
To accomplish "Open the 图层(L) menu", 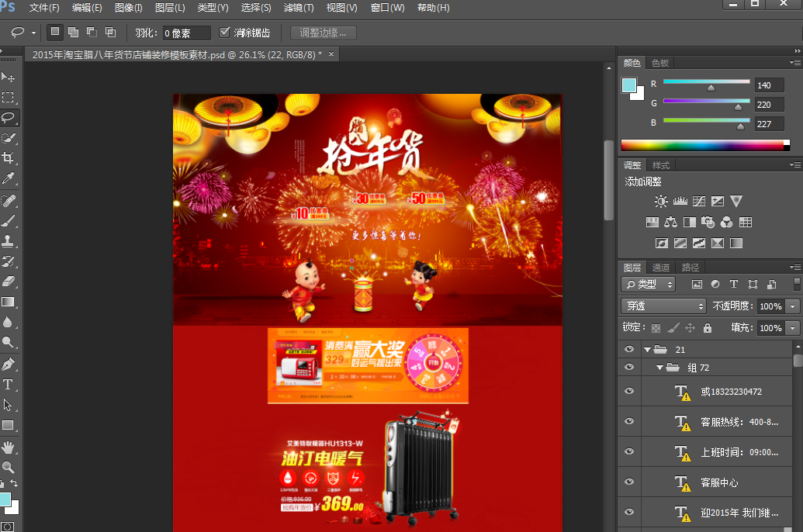I will (x=169, y=8).
